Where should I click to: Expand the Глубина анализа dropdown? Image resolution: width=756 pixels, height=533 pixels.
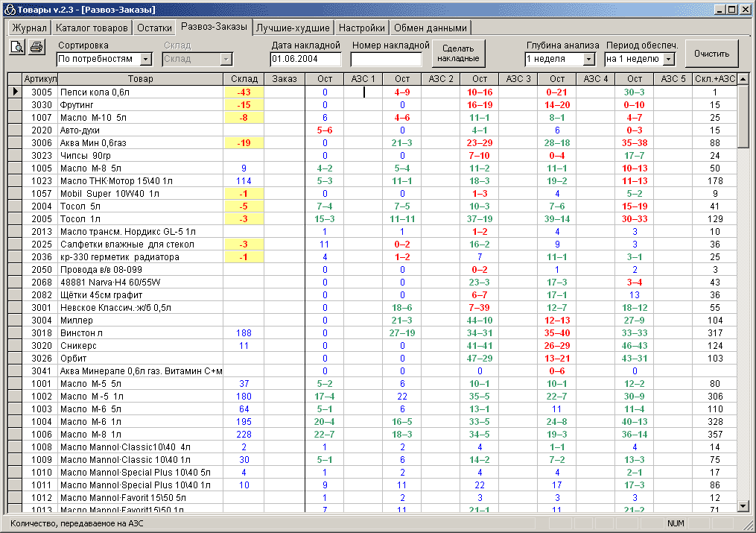click(x=589, y=59)
